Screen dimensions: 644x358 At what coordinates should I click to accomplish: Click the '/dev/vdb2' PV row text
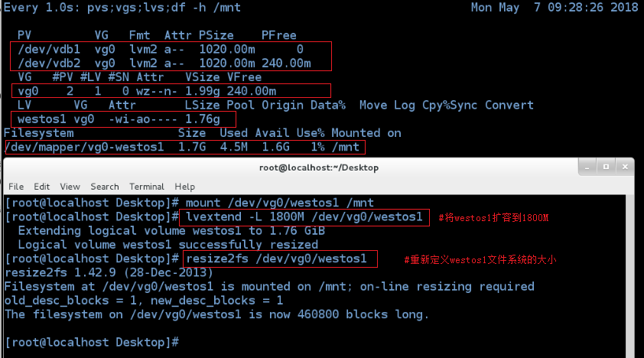[164, 63]
